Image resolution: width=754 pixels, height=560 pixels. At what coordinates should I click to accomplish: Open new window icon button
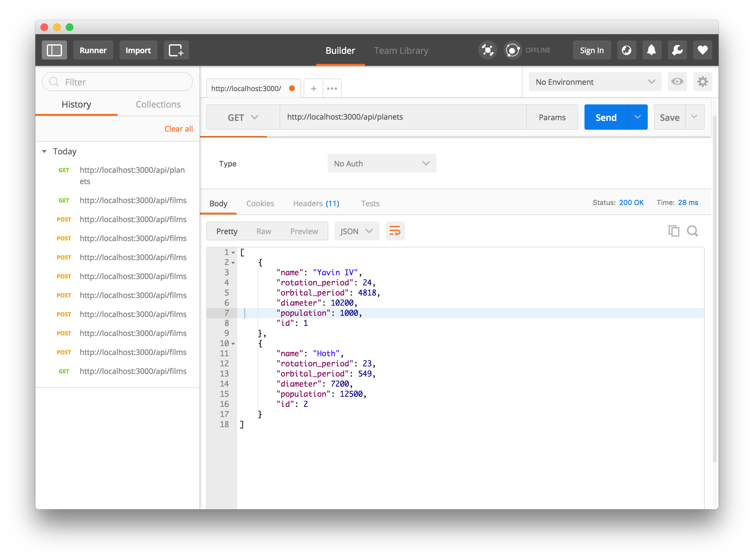pyautogui.click(x=176, y=50)
